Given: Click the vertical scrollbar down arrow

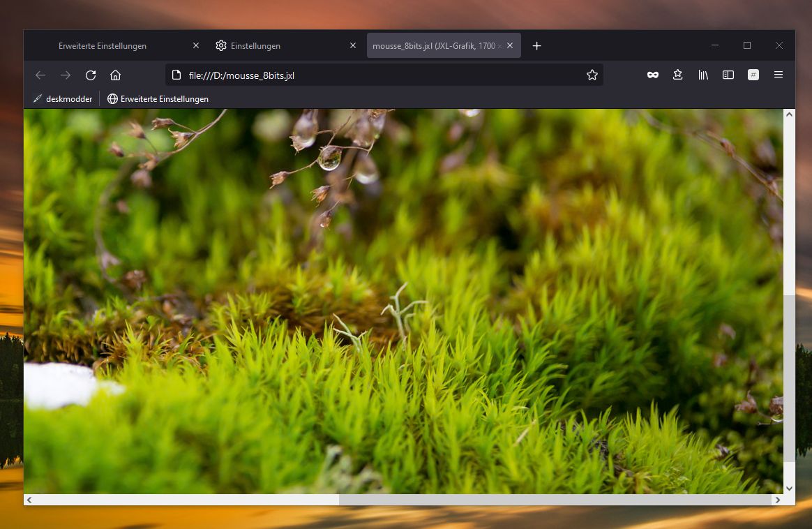Looking at the screenshot, I should click(789, 488).
